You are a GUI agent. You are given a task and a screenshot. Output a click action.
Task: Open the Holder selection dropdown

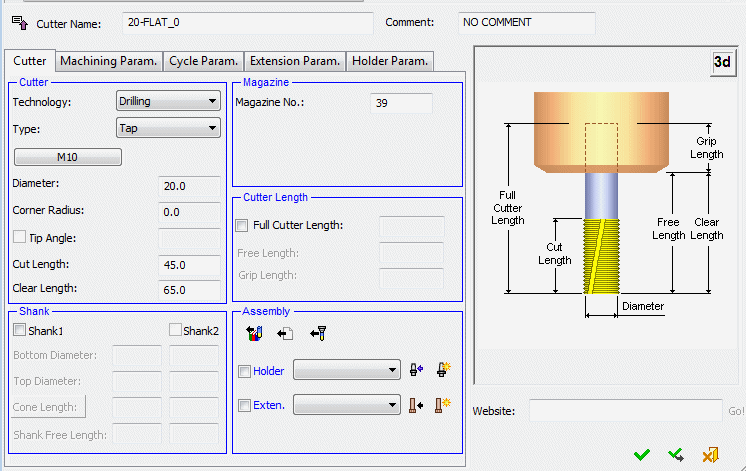[348, 371]
